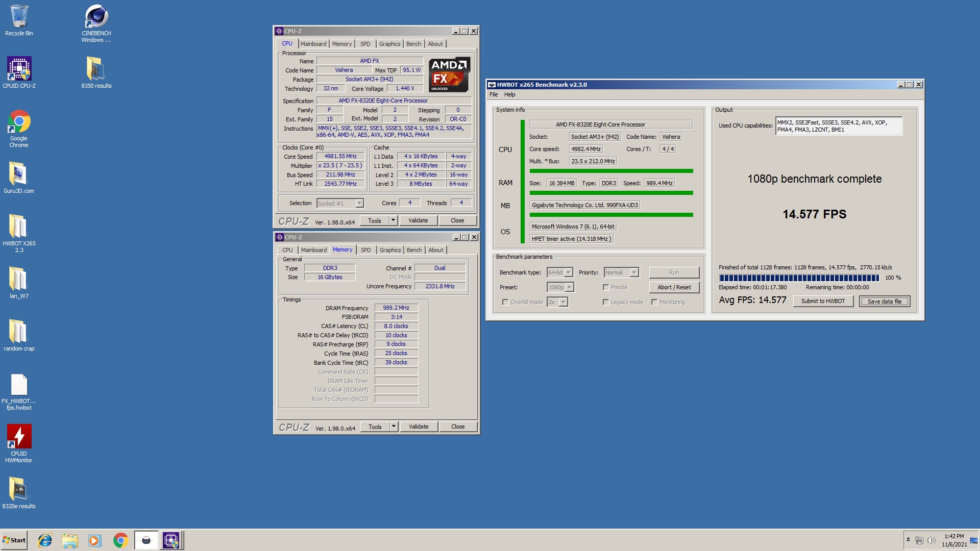Switch to Mainboard tab in top CPU-Z
Viewport: 980px width, 551px height.
click(x=313, y=44)
